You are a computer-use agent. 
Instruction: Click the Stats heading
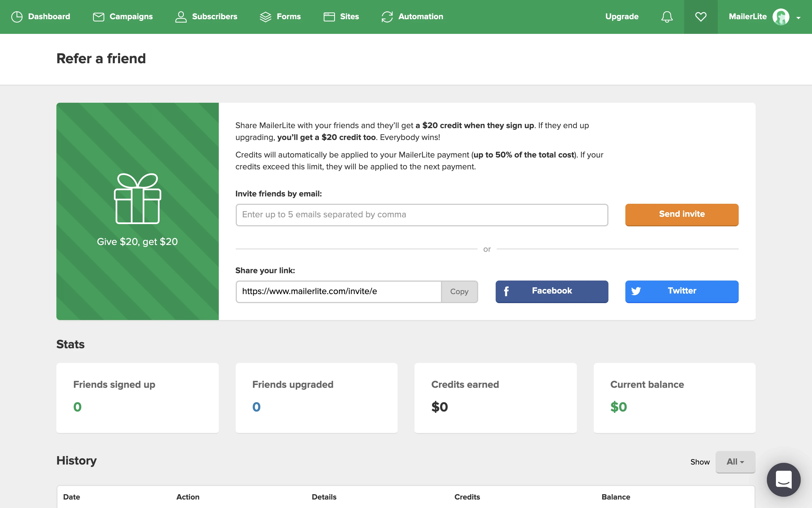point(70,344)
